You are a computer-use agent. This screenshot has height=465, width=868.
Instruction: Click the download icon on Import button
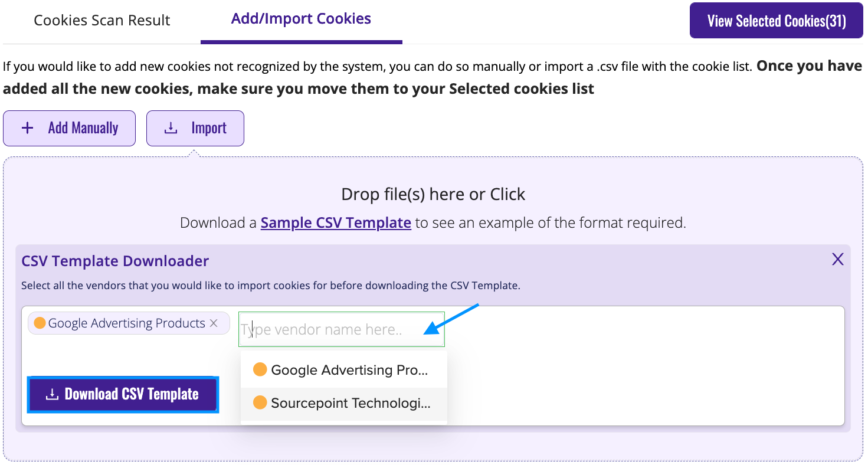pyautogui.click(x=171, y=128)
